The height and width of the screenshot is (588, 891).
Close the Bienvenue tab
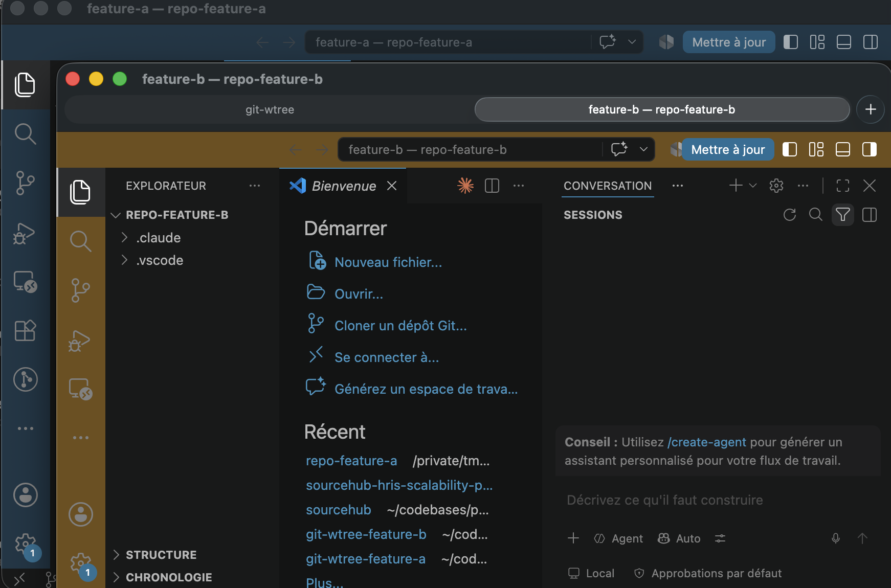[x=392, y=186]
